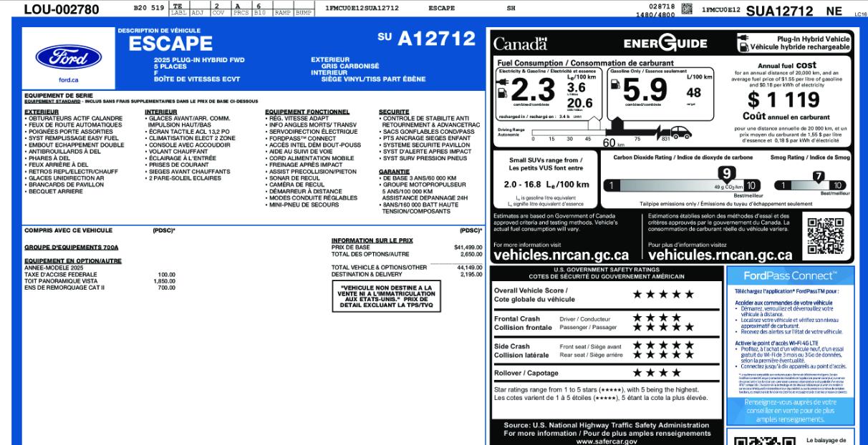Click the TAXE D'ACCISE FEDERALE line

[x=100, y=275]
